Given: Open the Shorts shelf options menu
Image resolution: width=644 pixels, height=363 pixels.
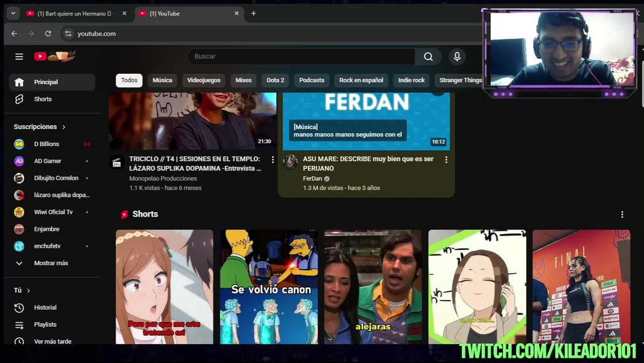Looking at the screenshot, I should (622, 214).
